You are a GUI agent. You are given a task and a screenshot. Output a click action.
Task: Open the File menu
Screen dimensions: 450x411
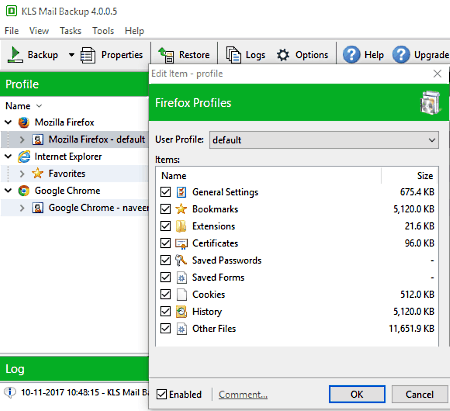[12, 31]
